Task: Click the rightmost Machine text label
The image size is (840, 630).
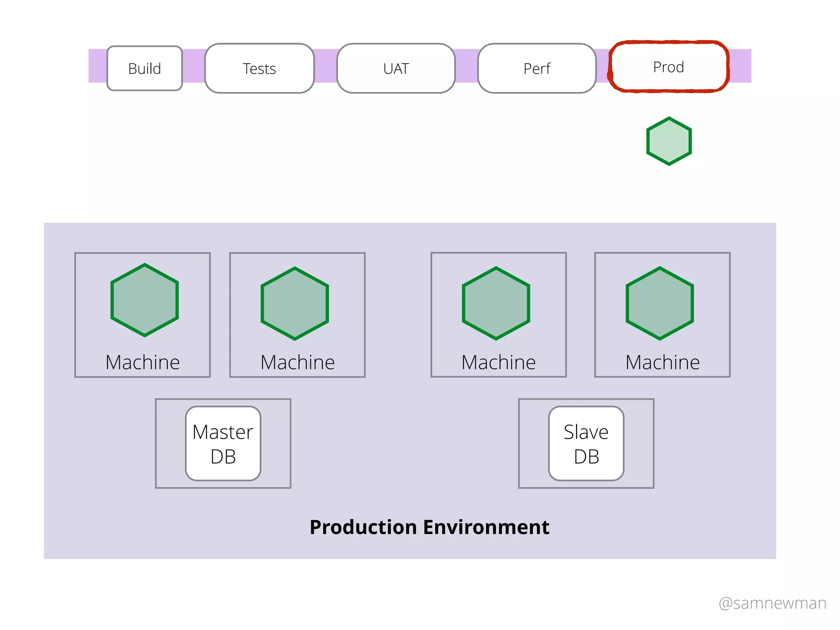Action: pyautogui.click(x=662, y=362)
